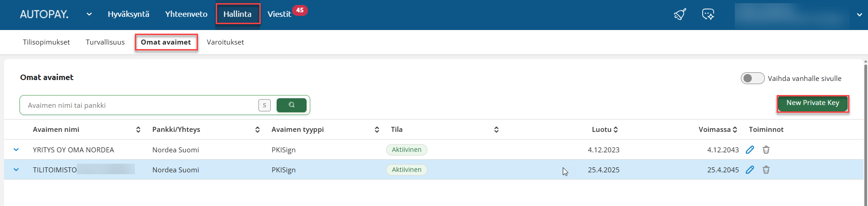
Task: Switch to the Turvallisuus tab
Action: pos(105,42)
